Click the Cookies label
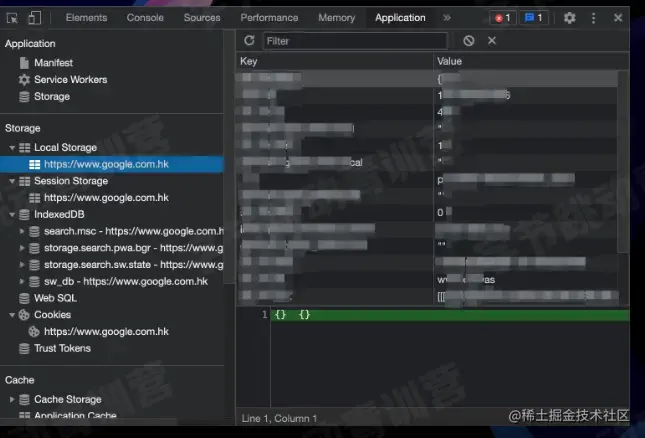Image resolution: width=645 pixels, height=438 pixels. point(52,315)
